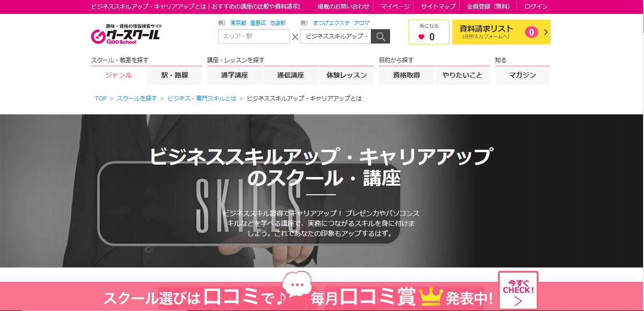Click the heart favorites icon
Screen dimensions: 644x311
pos(421,37)
